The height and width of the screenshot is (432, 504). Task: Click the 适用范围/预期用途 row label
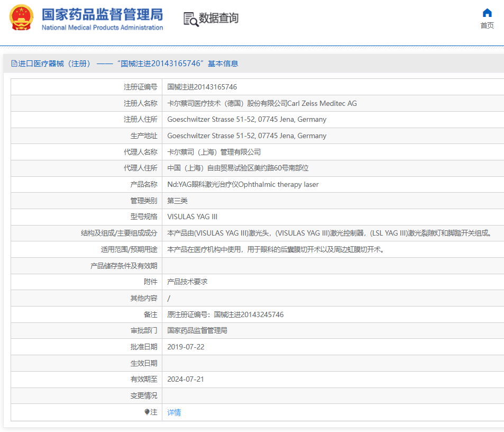point(129,249)
